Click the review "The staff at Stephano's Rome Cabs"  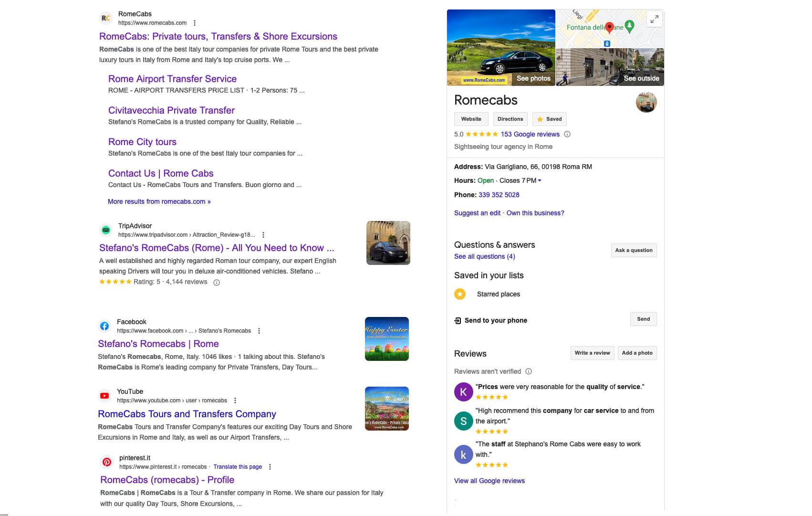point(558,449)
